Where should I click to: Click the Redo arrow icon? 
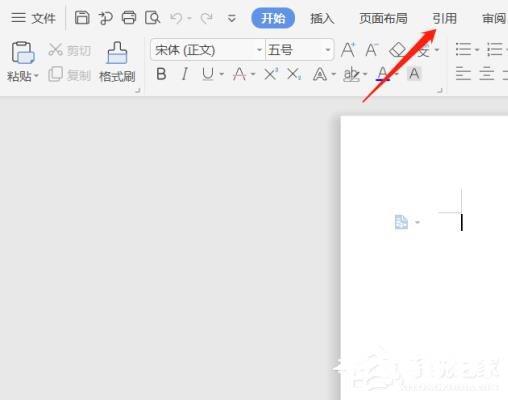tap(206, 18)
